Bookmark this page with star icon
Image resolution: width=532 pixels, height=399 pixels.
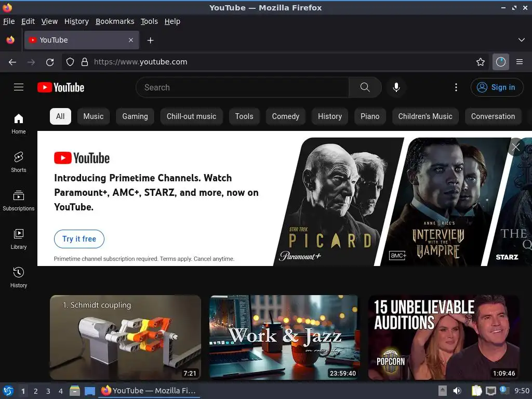click(480, 62)
